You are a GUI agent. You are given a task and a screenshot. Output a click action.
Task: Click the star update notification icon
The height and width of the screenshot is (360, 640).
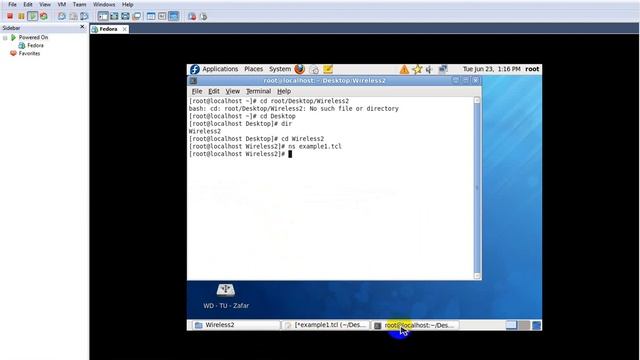tap(417, 69)
